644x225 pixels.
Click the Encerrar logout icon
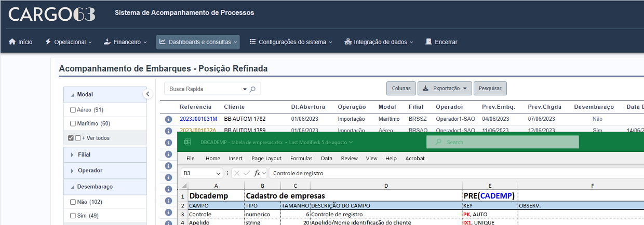(x=428, y=42)
